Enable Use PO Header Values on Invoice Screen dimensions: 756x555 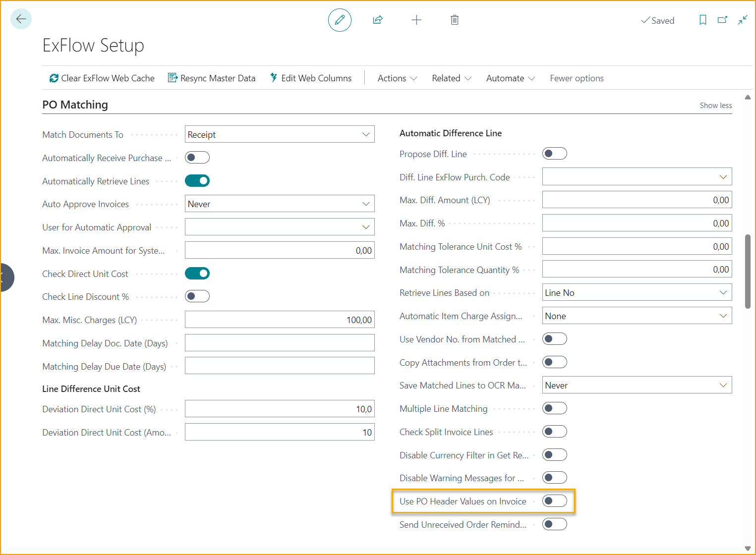coord(555,501)
